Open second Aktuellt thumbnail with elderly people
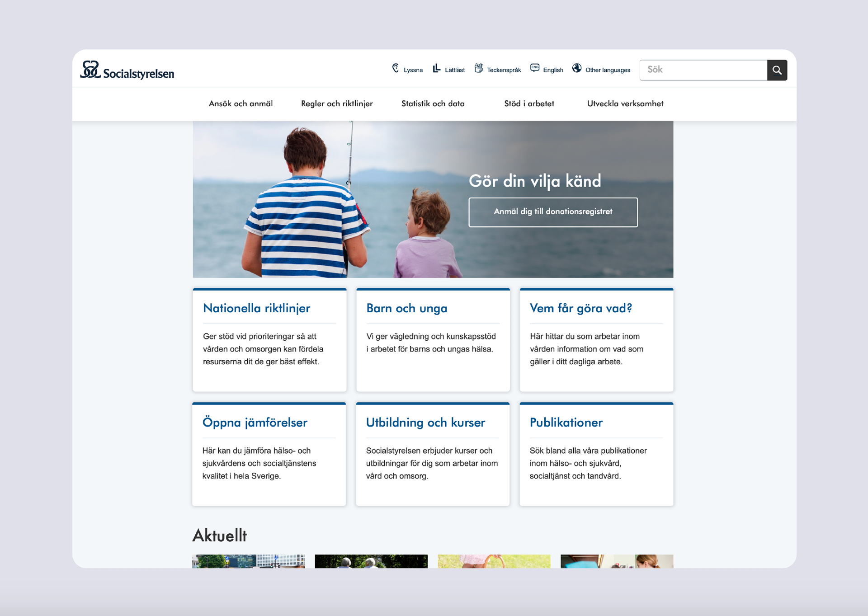 (371, 561)
